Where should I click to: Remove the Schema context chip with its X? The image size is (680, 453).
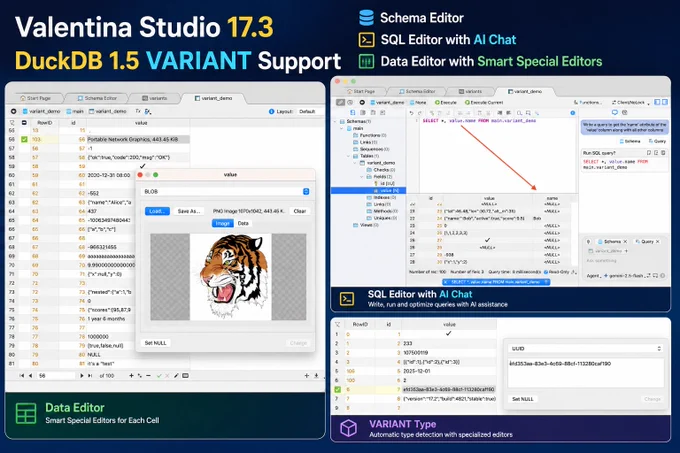[x=625, y=242]
